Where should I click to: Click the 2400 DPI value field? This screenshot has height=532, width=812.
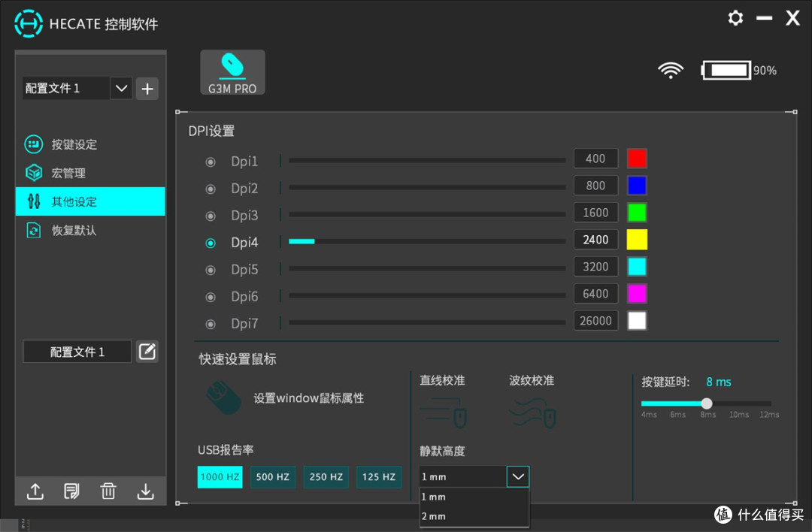pos(595,240)
